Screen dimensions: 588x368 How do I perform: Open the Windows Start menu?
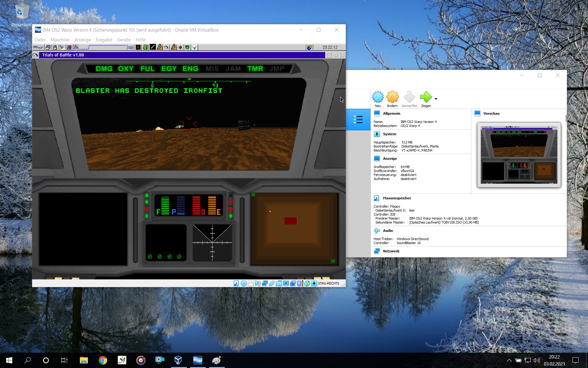click(9, 360)
